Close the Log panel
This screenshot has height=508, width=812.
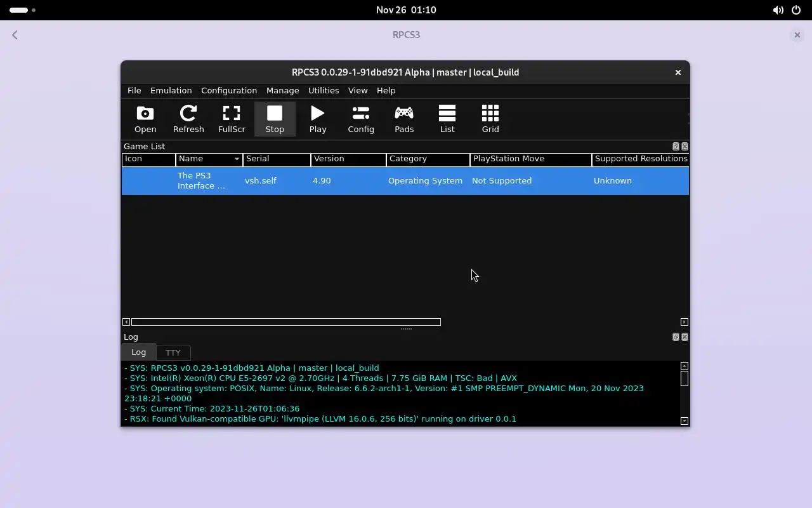coord(684,337)
